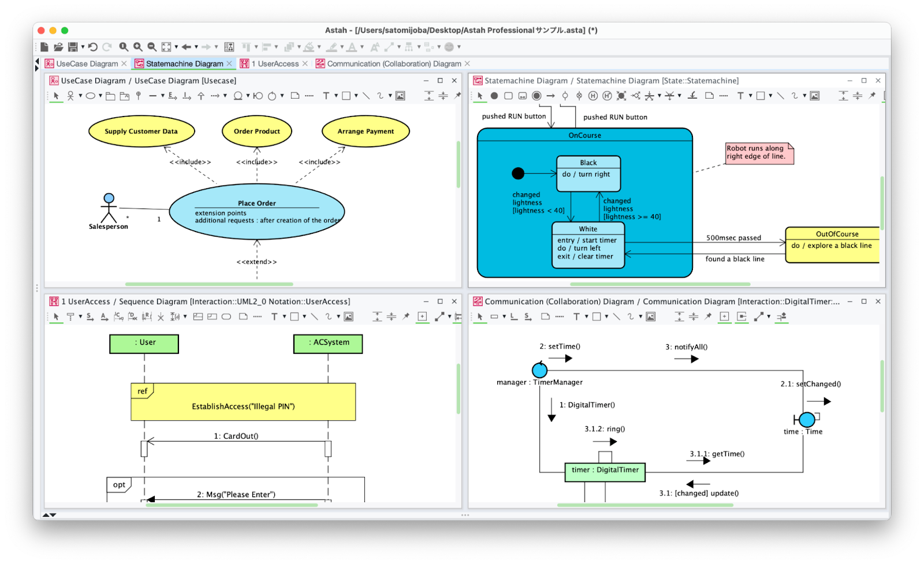Select the Shallow History (H) tool
The height and width of the screenshot is (564, 924).
(593, 96)
